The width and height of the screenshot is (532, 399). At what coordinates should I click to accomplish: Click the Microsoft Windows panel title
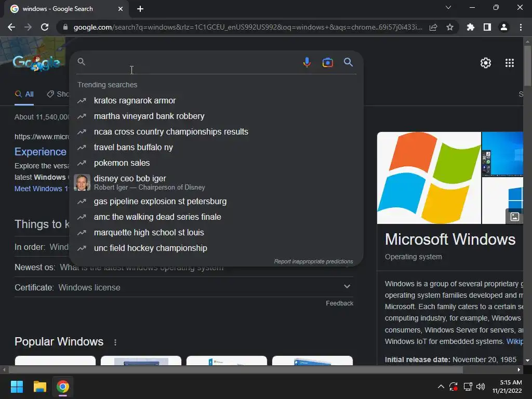[450, 239]
